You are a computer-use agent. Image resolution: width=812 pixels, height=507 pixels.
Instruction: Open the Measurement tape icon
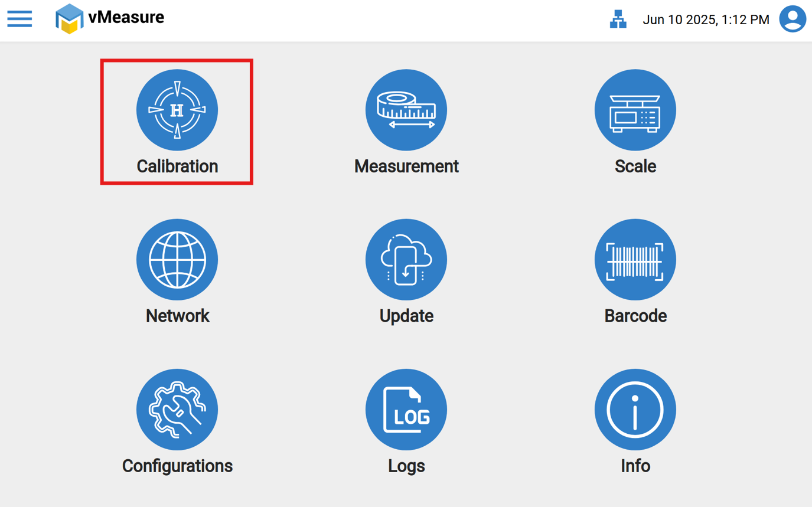point(406,110)
